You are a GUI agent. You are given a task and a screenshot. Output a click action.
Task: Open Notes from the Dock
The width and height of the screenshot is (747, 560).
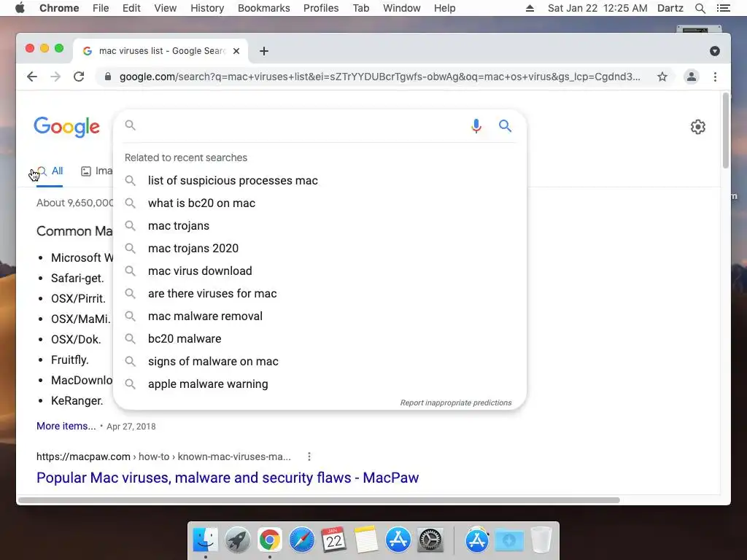(366, 540)
